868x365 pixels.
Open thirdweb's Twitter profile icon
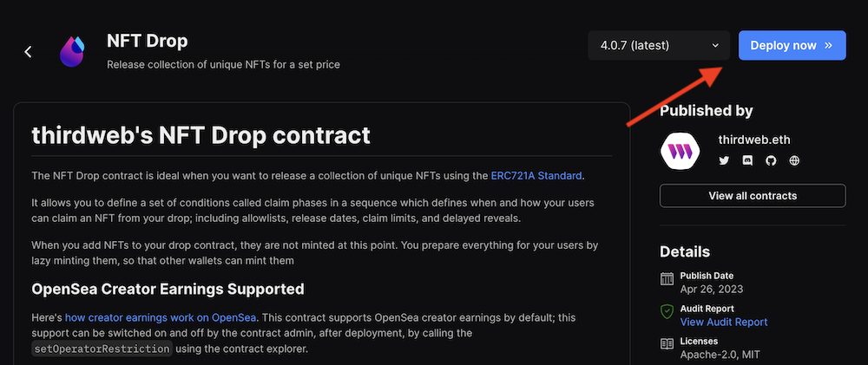pos(723,160)
